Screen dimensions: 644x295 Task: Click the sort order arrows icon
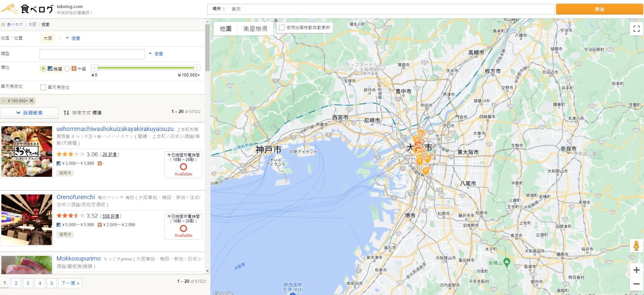pos(66,113)
